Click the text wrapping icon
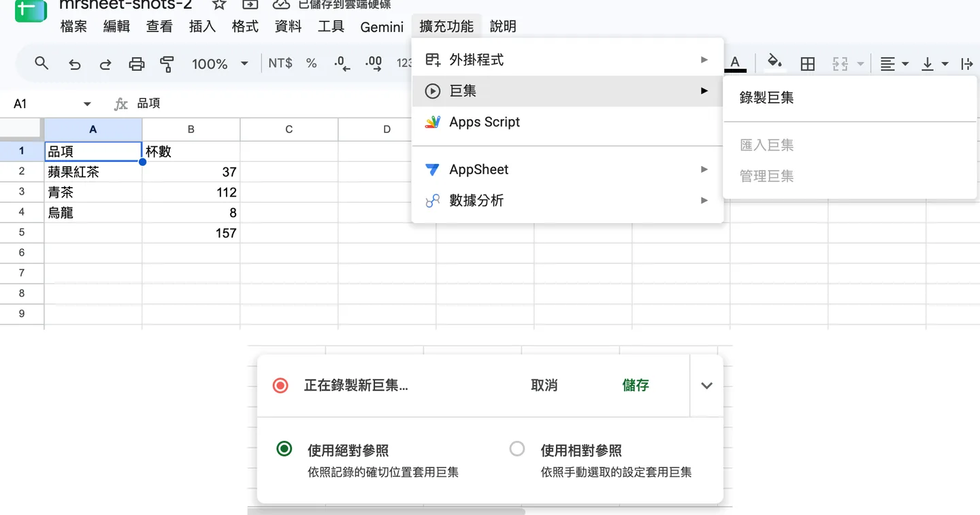The image size is (980, 515). 967,64
